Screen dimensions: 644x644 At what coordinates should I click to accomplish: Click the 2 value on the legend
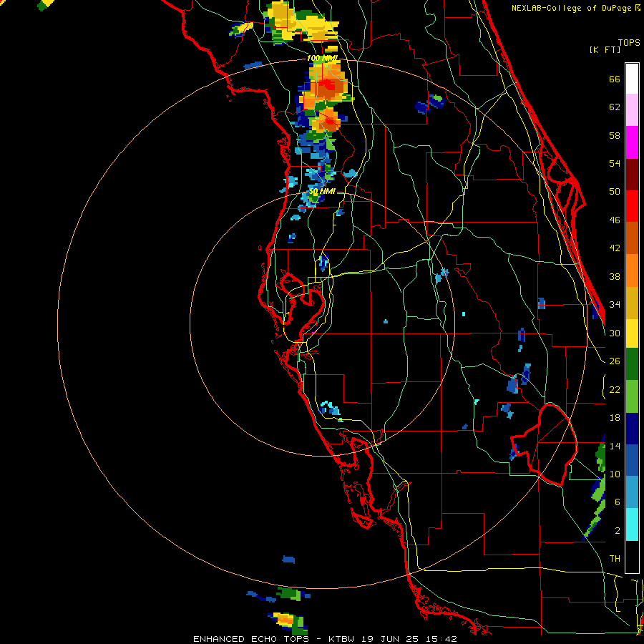pyautogui.click(x=618, y=530)
